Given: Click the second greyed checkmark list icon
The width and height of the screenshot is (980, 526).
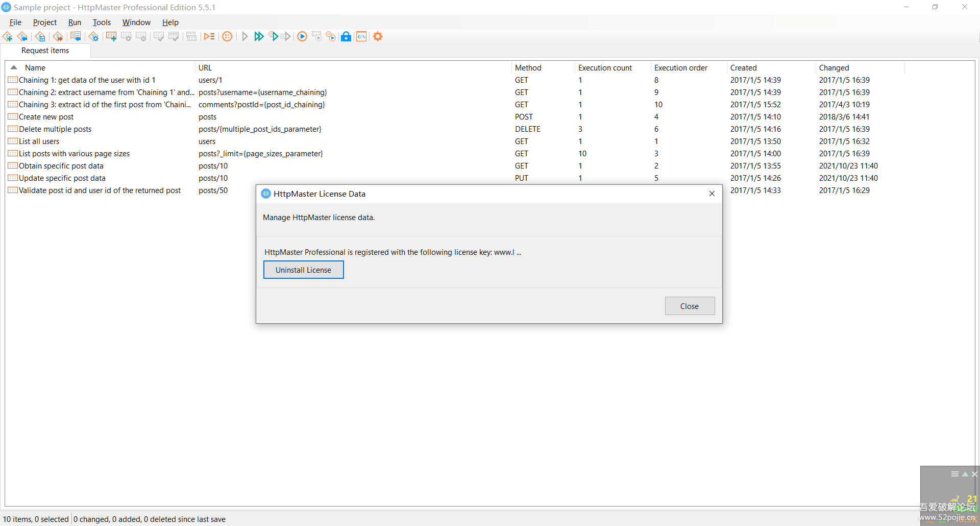Looking at the screenshot, I should 174,37.
